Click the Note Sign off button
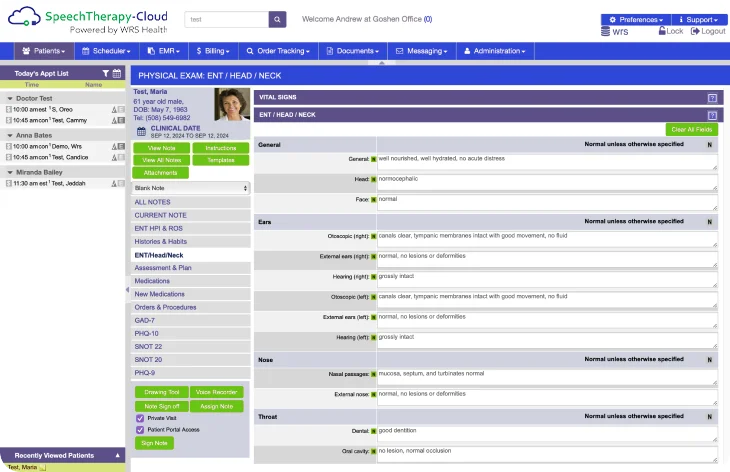 pos(162,406)
